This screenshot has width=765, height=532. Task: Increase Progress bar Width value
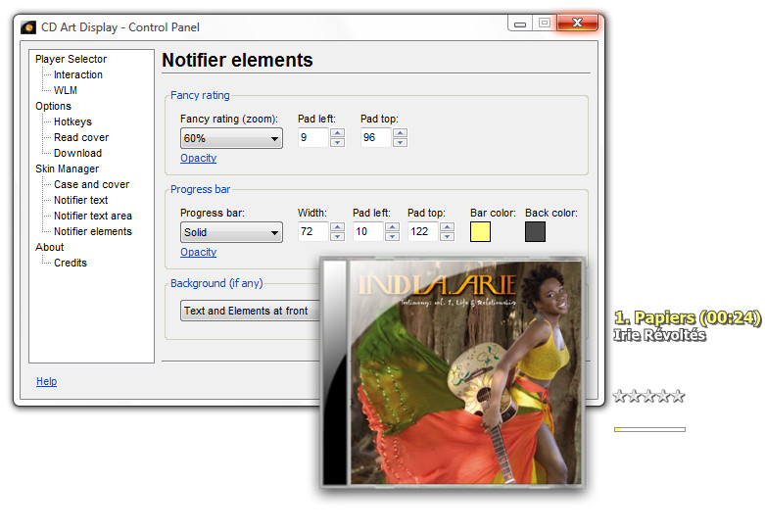point(337,227)
